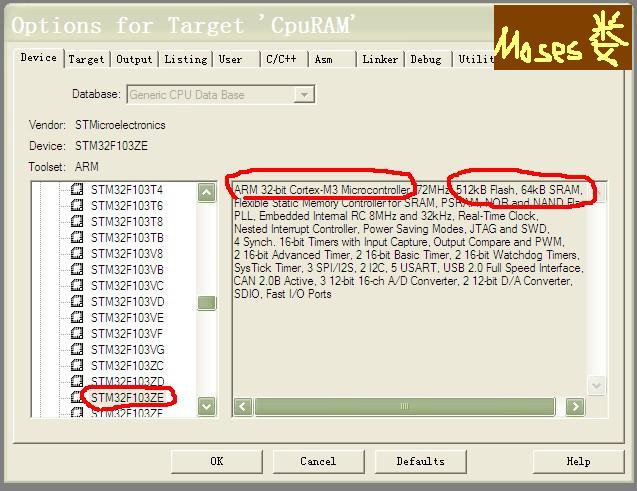Select STM32F103VF device
The width and height of the screenshot is (637, 491).
[x=127, y=333]
